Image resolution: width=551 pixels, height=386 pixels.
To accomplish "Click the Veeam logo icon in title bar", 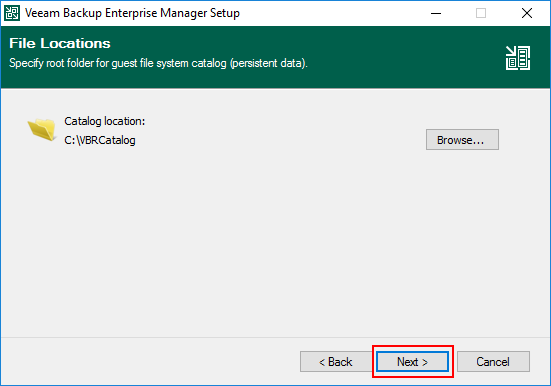I will point(12,13).
